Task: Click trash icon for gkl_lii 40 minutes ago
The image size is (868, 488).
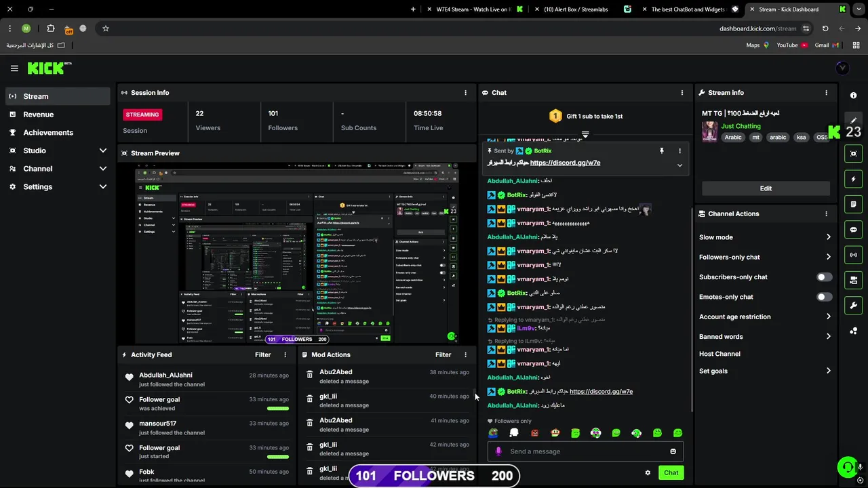Action: [x=309, y=398]
